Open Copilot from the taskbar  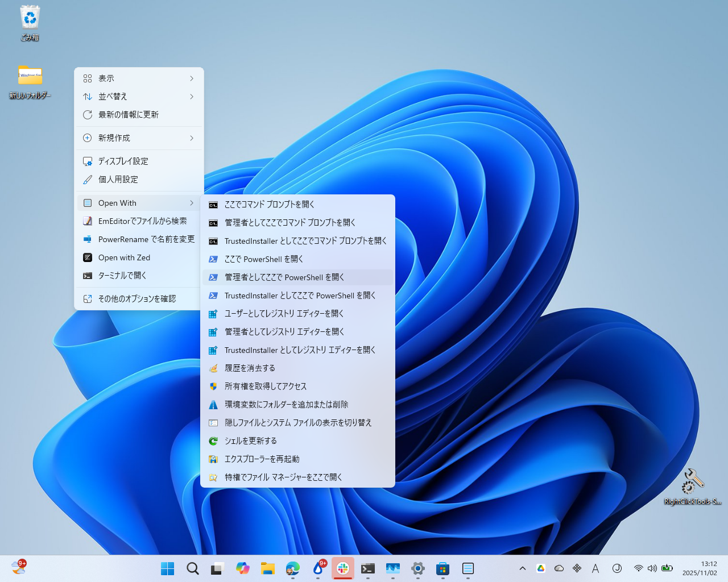coord(242,568)
